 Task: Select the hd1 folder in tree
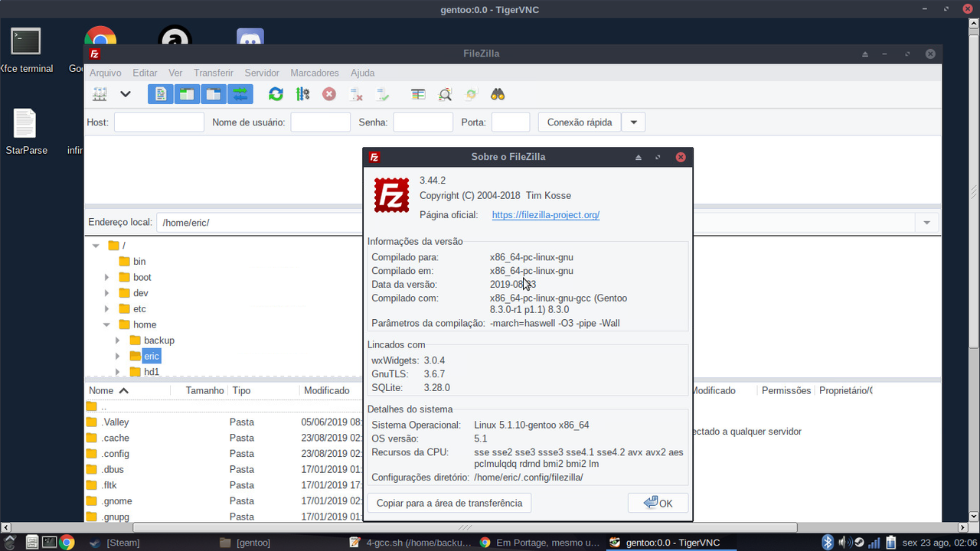click(152, 372)
